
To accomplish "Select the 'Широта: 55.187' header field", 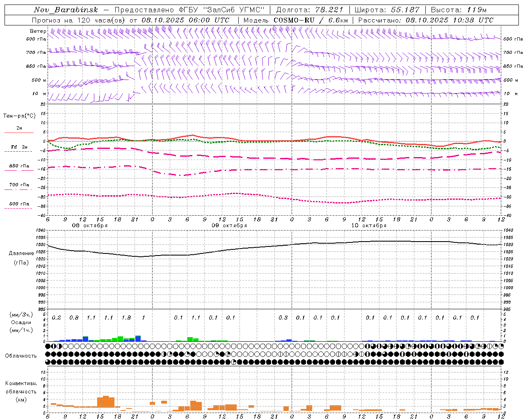I will tap(387, 10).
